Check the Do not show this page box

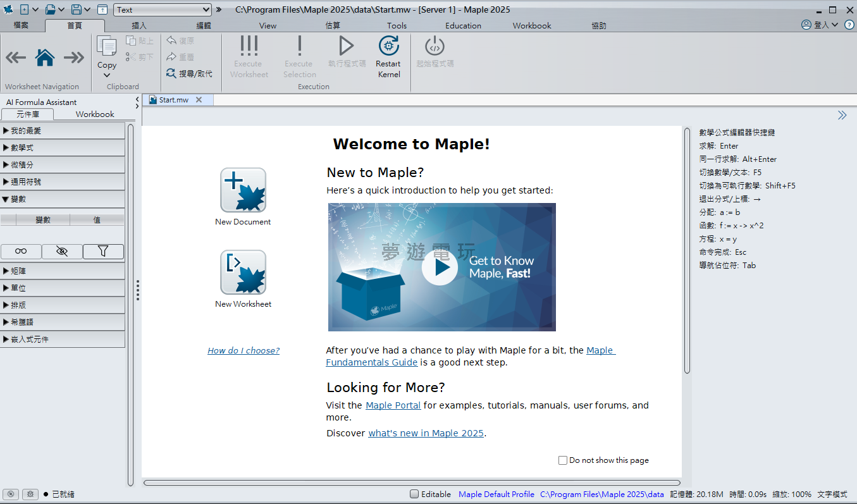pyautogui.click(x=563, y=460)
